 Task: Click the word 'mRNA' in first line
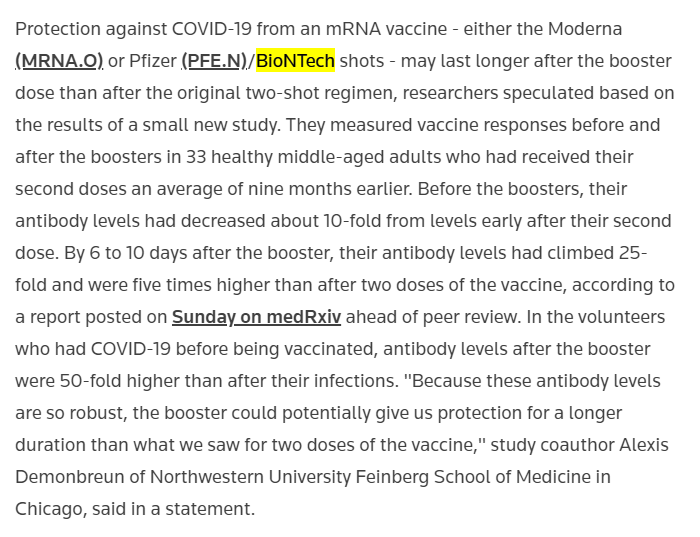pyautogui.click(x=353, y=29)
